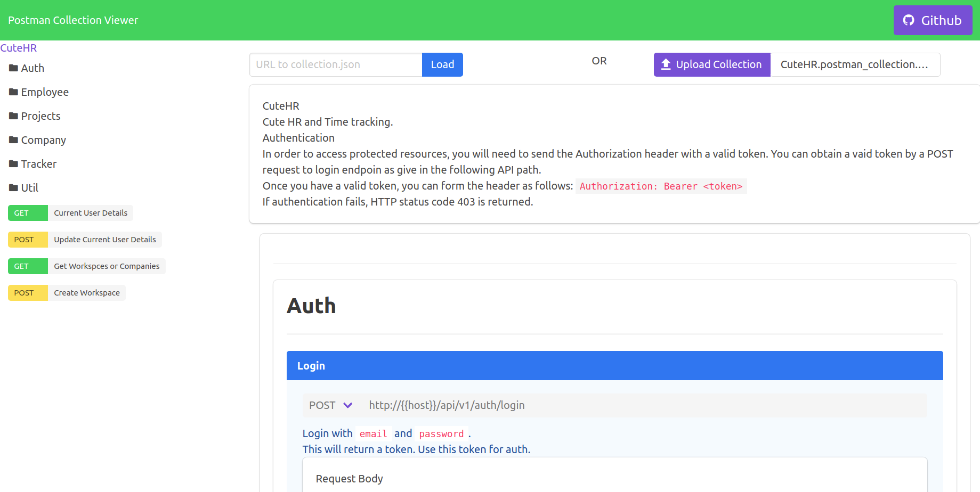Click the Util folder icon
This screenshot has height=492, width=980.
coord(14,188)
